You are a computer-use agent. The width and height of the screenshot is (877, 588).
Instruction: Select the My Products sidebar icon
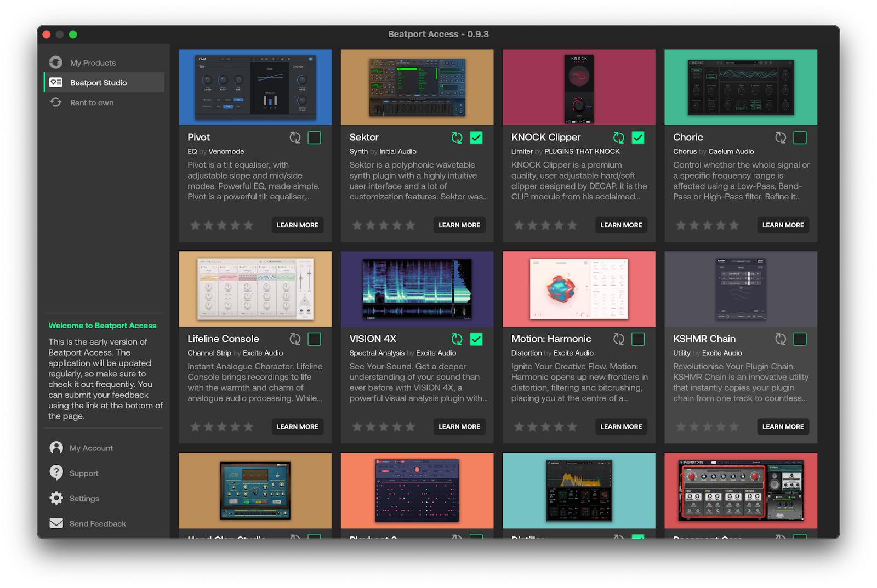tap(55, 62)
